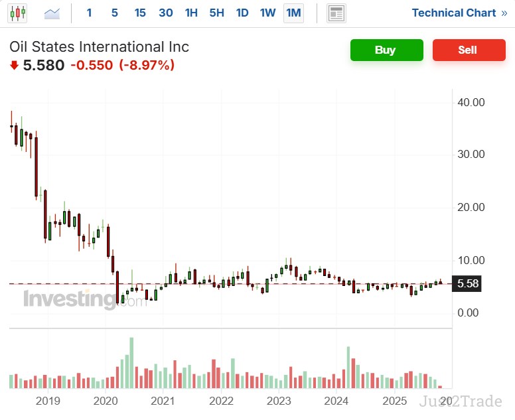Switch to the 5H timeframe
The image size is (515, 420).
pos(216,13)
